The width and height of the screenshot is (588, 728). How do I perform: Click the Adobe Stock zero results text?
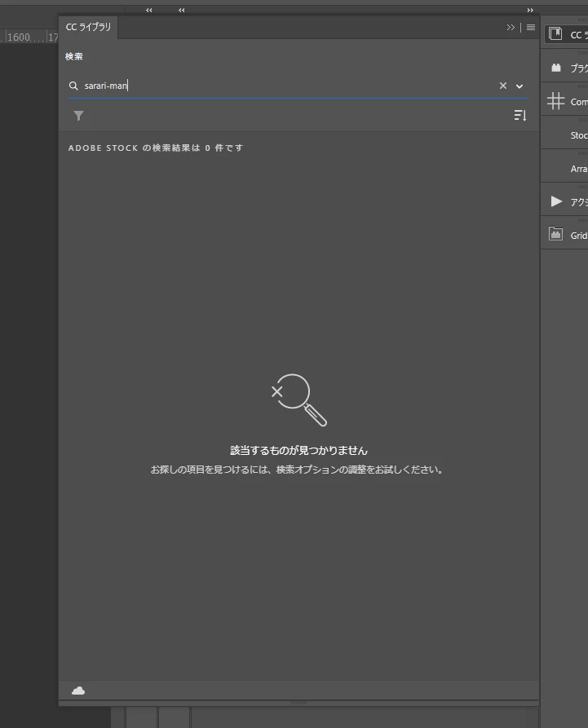tap(156, 148)
